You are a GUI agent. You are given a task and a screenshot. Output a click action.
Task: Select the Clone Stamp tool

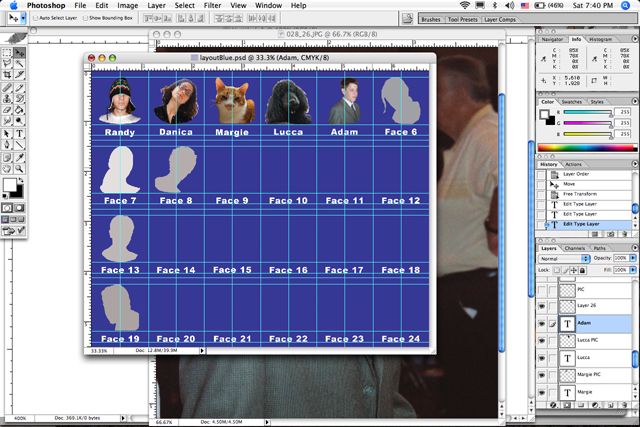(x=7, y=99)
